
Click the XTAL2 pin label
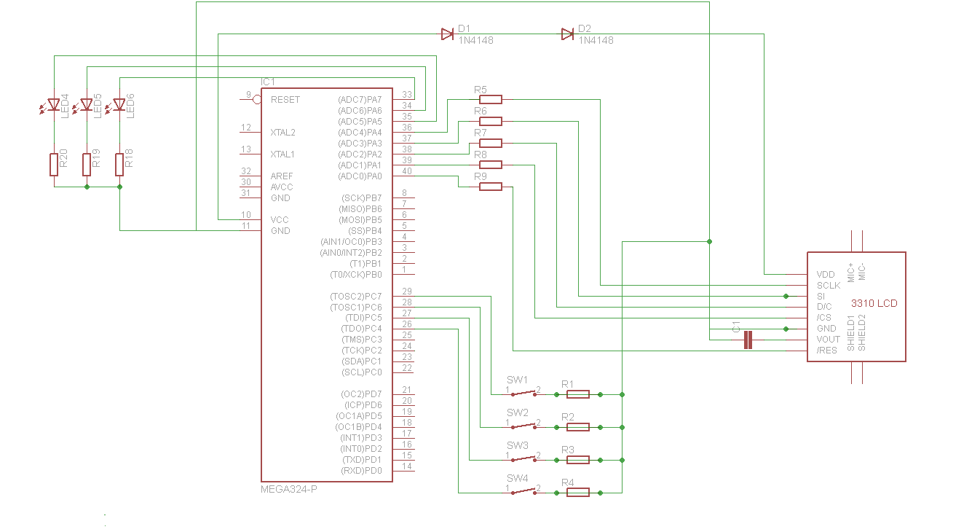[x=283, y=132]
